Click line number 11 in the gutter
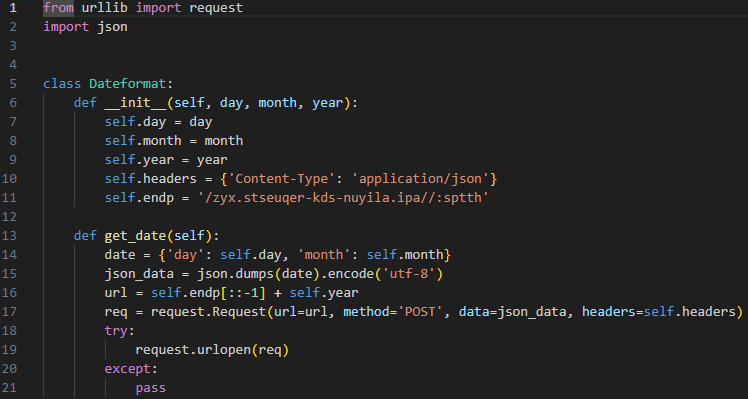This screenshot has height=399, width=748. click(9, 198)
